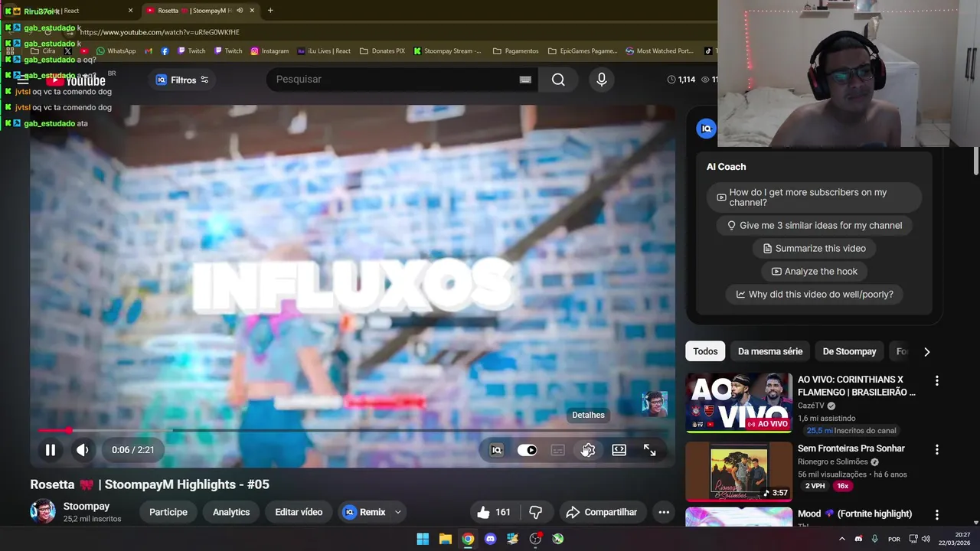Mute the video using the volume icon
Viewport: 980px width, 551px height.
pyautogui.click(x=83, y=450)
